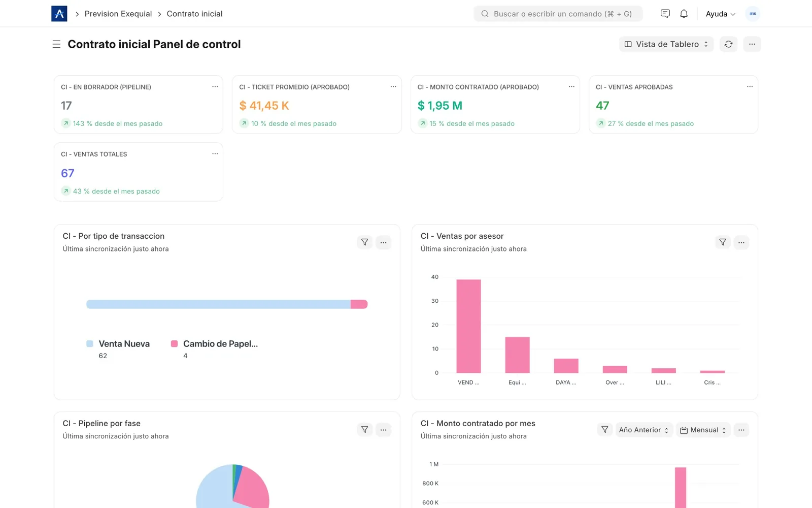Click the Equi bar in Ventas por asesor
Image resolution: width=812 pixels, height=508 pixels.
point(517,355)
